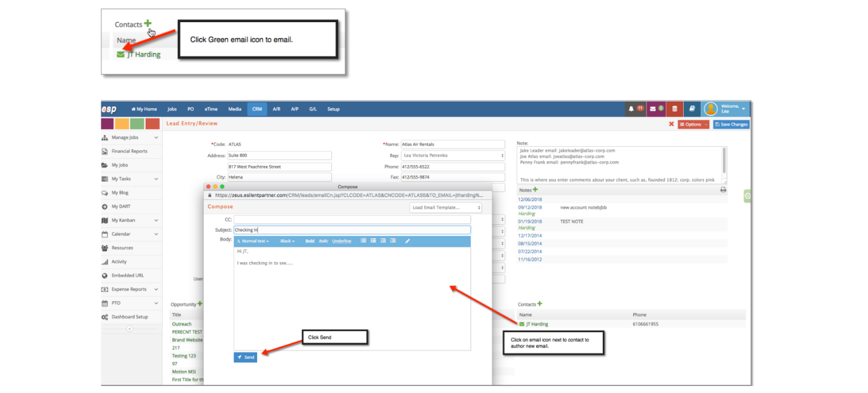Image resolution: width=868 pixels, height=393 pixels.
Task: Go to My Home in top menu
Action: point(144,109)
